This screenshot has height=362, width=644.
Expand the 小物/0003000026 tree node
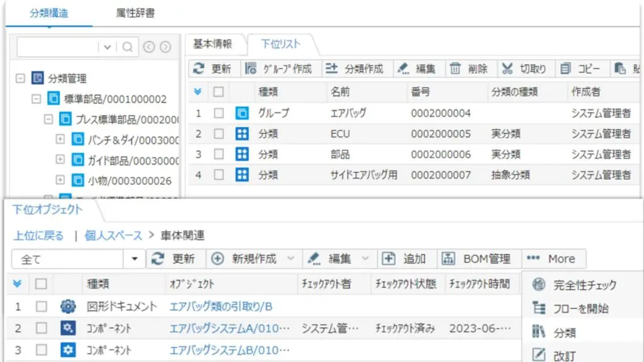tap(60, 180)
